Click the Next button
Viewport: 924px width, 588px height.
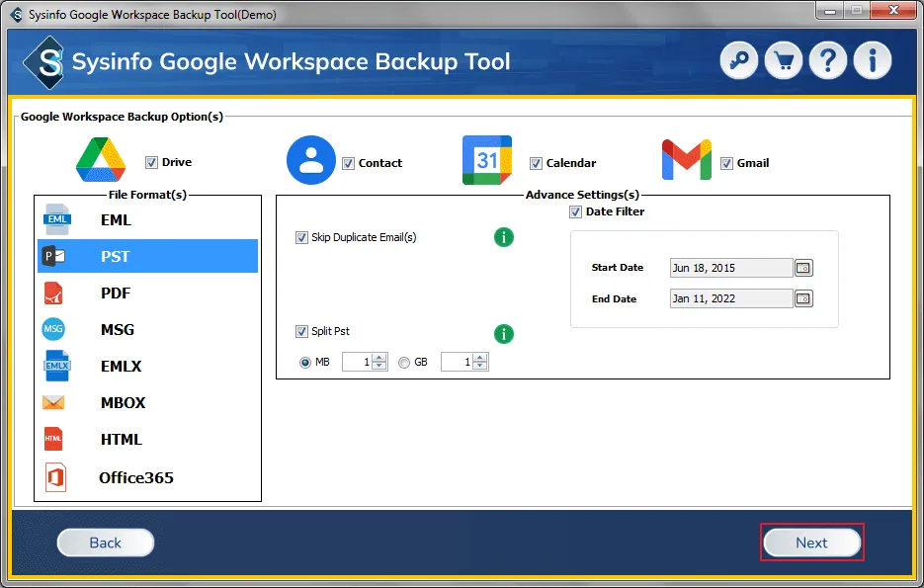(811, 543)
